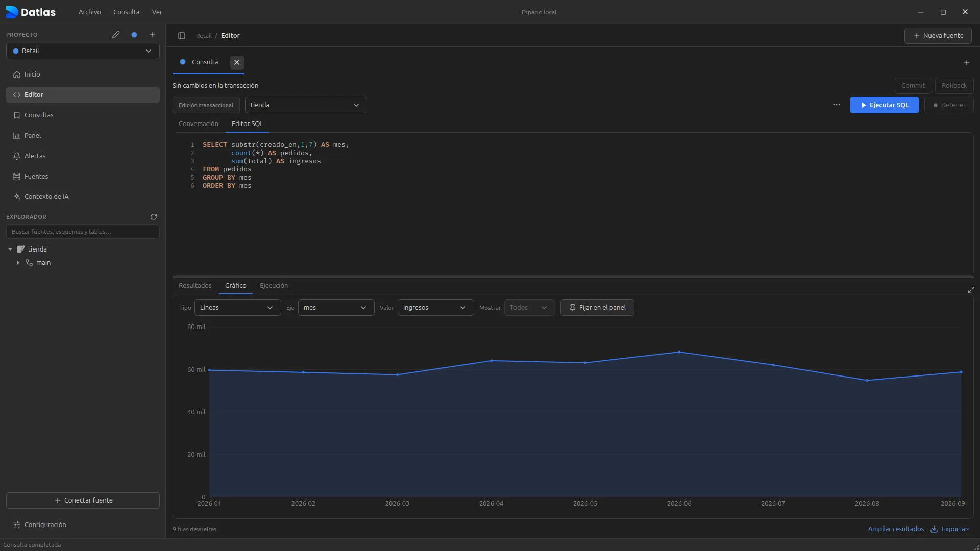Click into the SQL code editor
This screenshot has height=551, width=980.
[x=573, y=204]
